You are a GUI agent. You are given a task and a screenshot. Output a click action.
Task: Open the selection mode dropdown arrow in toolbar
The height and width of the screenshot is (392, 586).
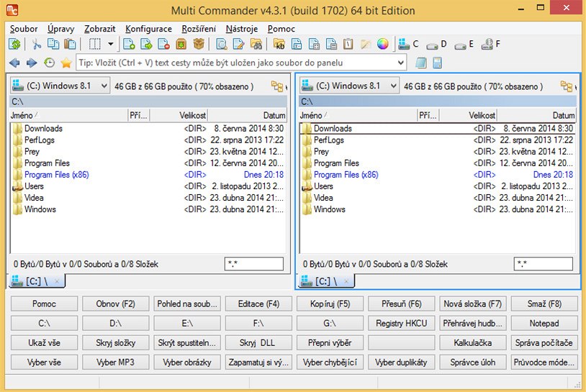pos(110,45)
